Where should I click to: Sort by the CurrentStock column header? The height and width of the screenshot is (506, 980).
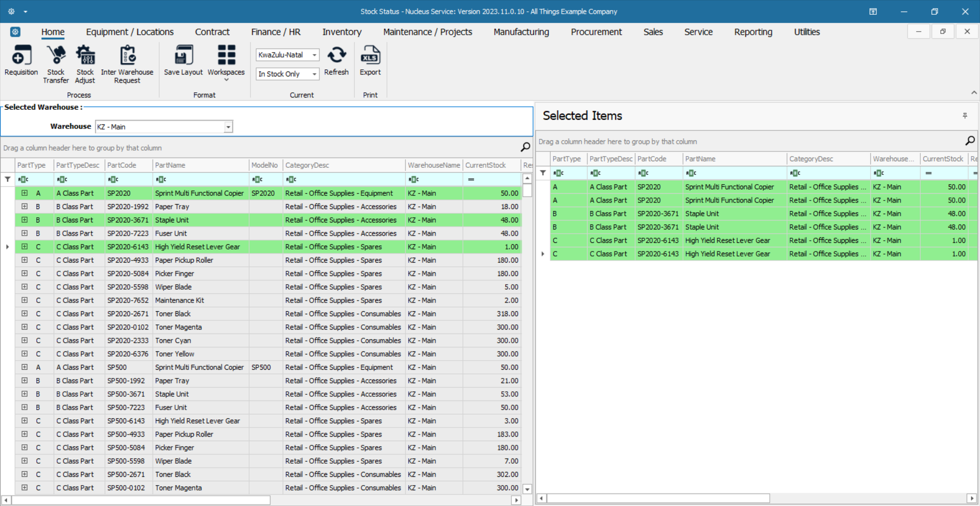pyautogui.click(x=485, y=165)
